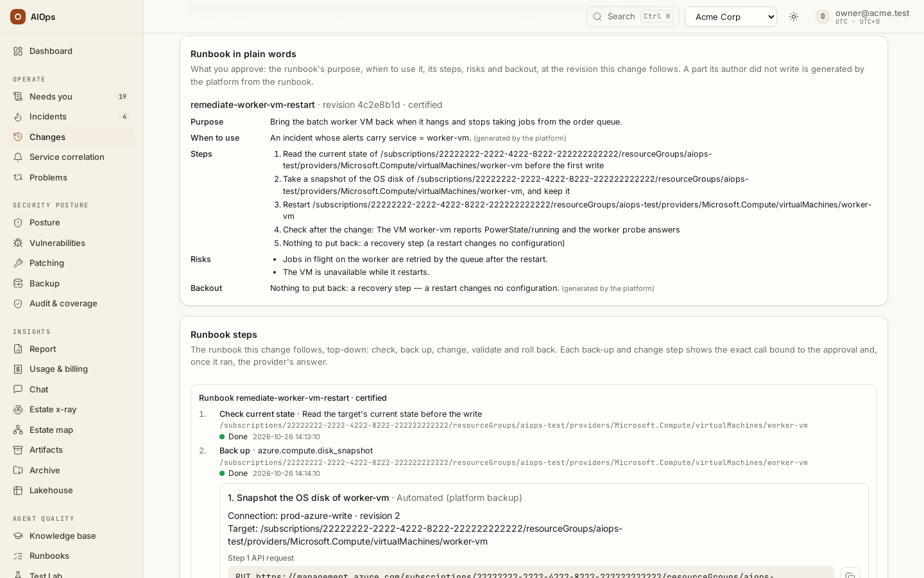Click the Ctrl K shortcut hint
The image size is (924, 578).
point(657,17)
